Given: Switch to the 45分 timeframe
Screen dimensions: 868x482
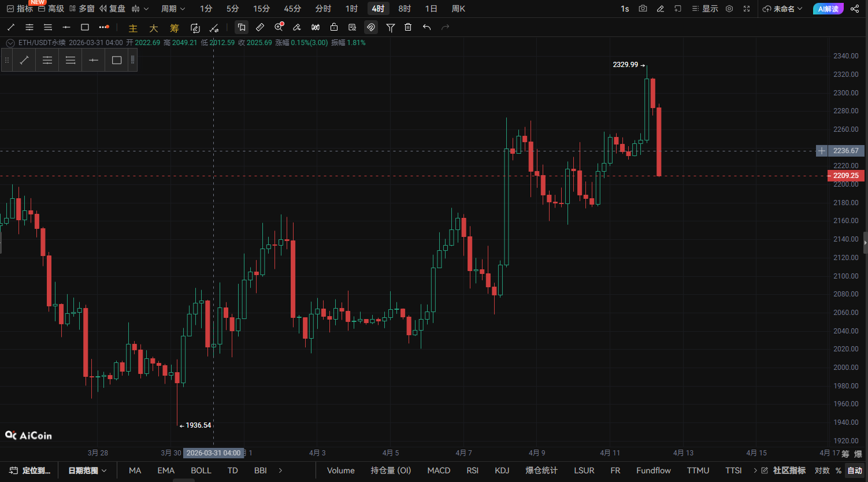Looking at the screenshot, I should (x=292, y=9).
